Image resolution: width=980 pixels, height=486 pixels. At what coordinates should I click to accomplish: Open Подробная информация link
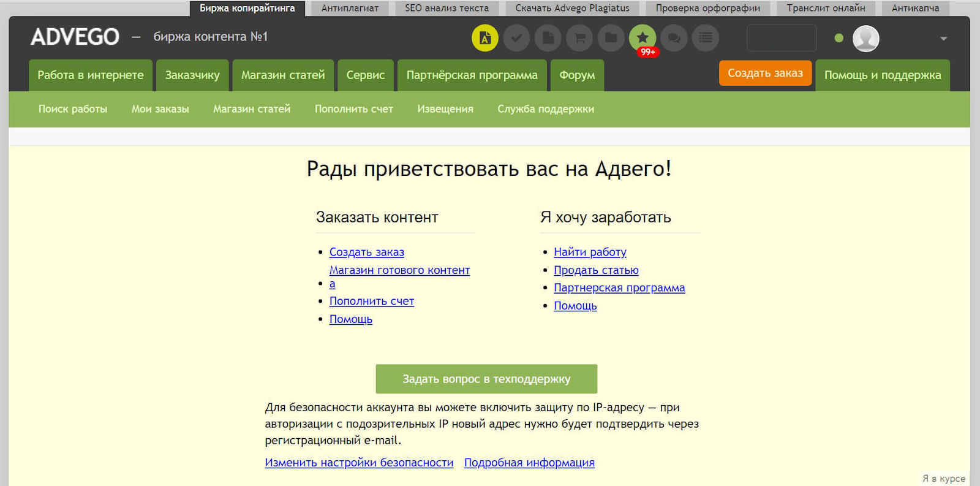529,463
